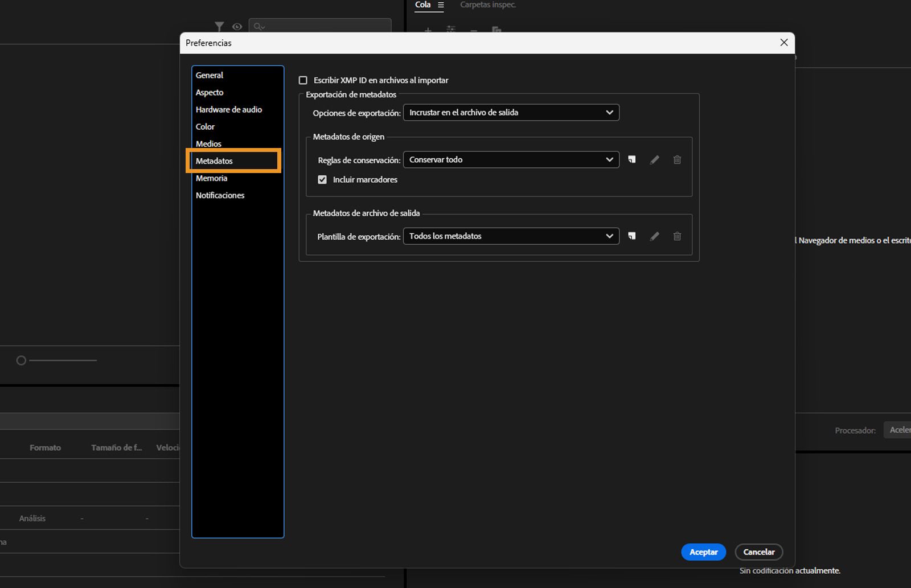Open the Medios preferences category
Screen dimensions: 911x588
tap(208, 143)
